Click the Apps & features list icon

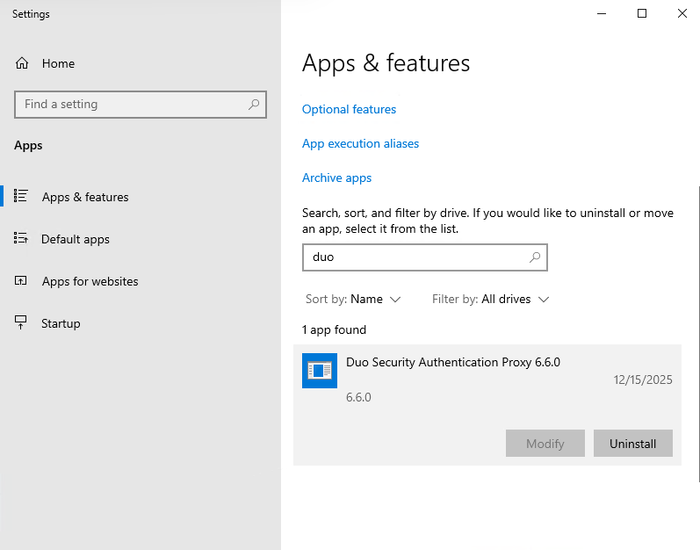point(21,197)
